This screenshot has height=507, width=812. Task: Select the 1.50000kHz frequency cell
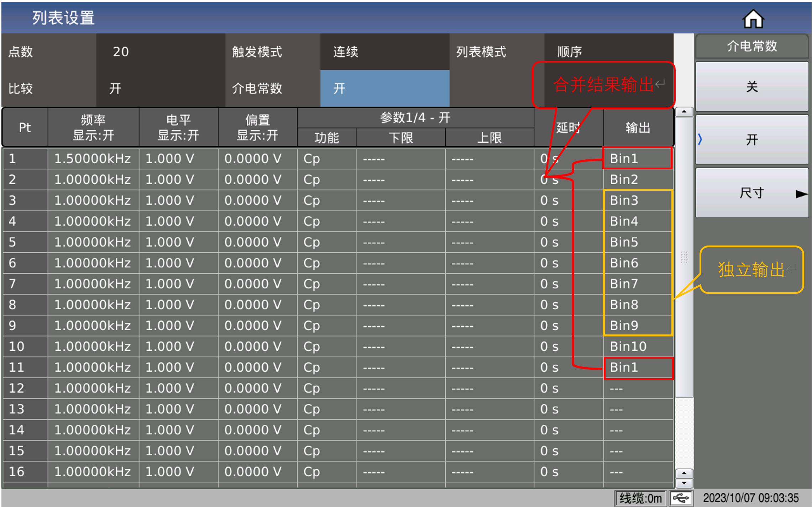[x=93, y=159]
